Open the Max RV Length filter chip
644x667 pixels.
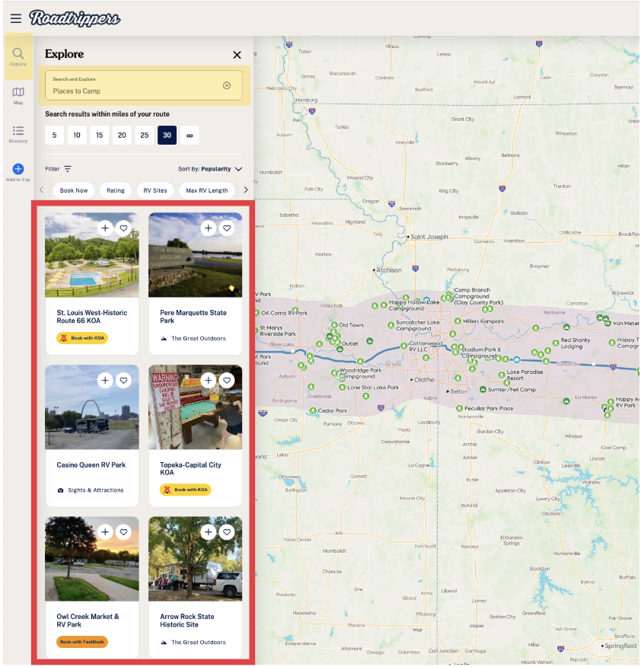(x=207, y=190)
